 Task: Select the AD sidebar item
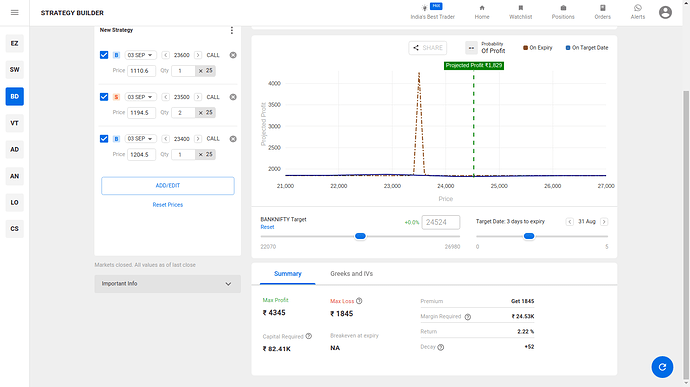coord(15,149)
